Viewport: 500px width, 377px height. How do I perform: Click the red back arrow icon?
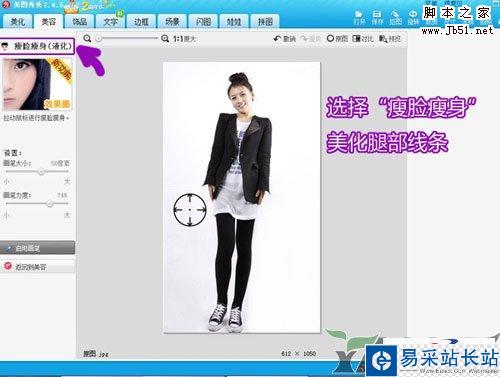pos(8,266)
